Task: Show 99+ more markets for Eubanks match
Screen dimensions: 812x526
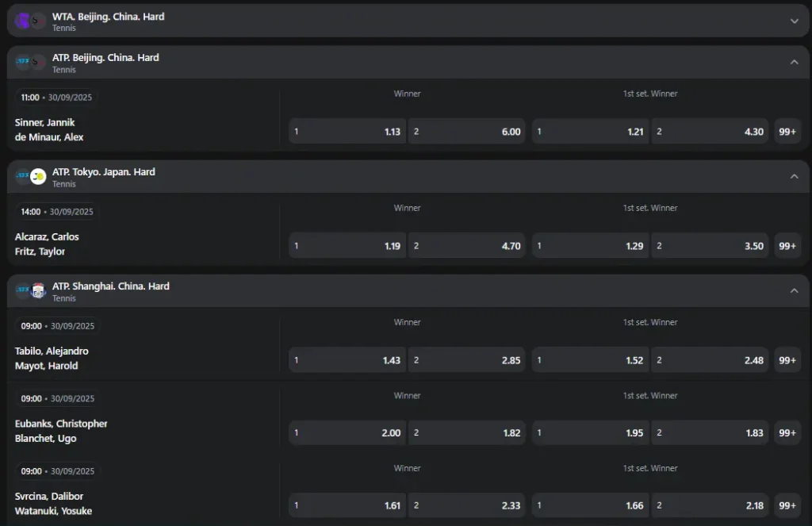Action: (787, 433)
